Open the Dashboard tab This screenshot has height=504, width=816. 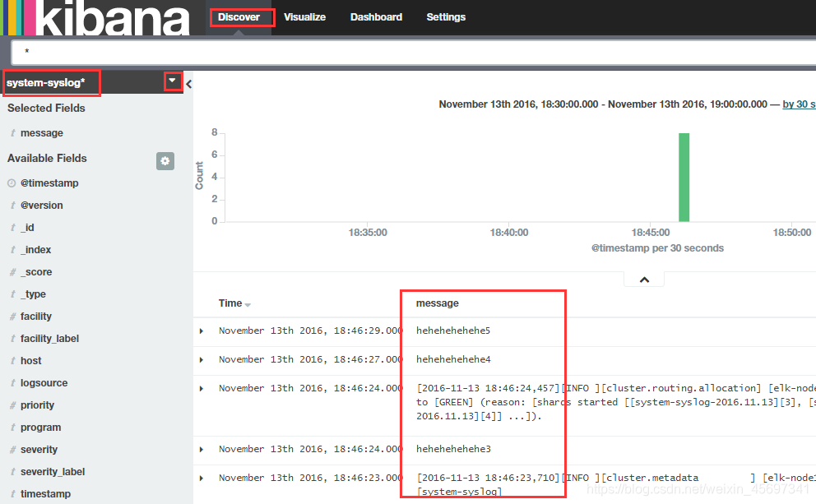click(x=376, y=17)
